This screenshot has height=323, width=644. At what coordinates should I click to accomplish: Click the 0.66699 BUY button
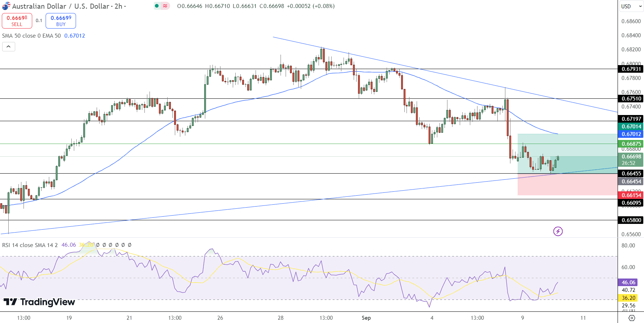tap(61, 21)
